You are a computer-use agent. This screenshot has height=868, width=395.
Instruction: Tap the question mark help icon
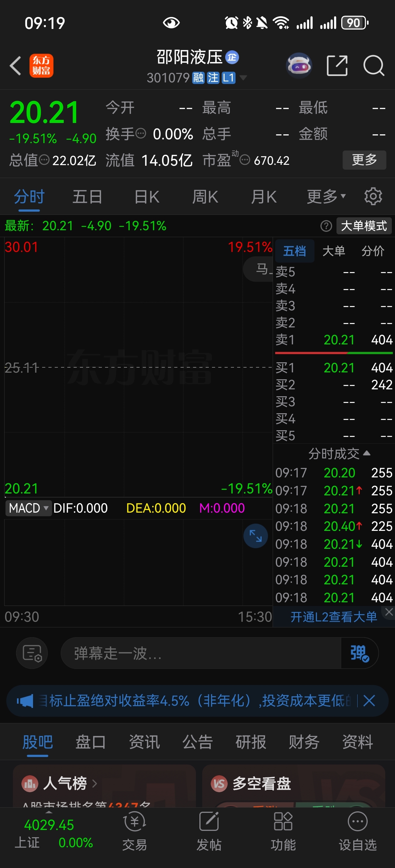click(326, 226)
